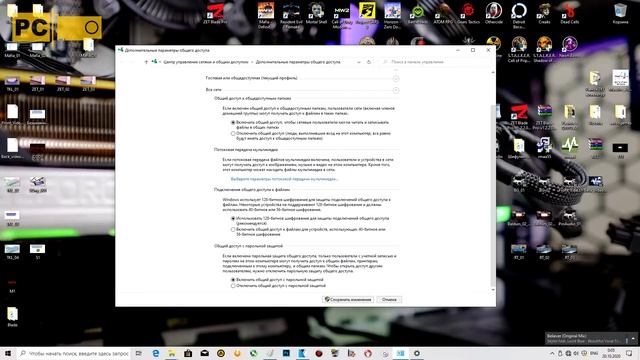Open Dead Cells desktop shortcut
The width and height of the screenshot is (640, 360).
(x=569, y=14)
